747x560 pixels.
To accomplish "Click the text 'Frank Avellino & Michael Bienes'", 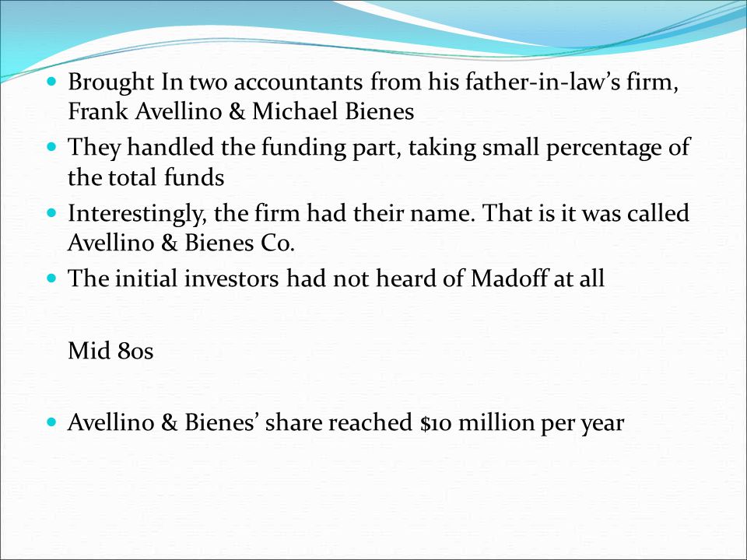I will point(241,111).
